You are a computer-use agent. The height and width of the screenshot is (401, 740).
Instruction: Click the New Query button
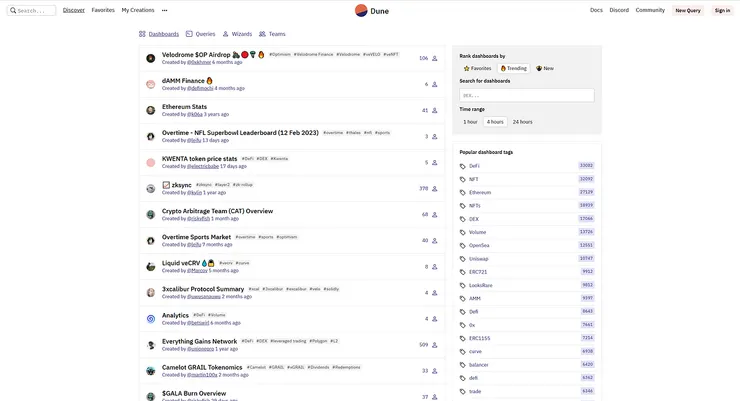pos(688,10)
